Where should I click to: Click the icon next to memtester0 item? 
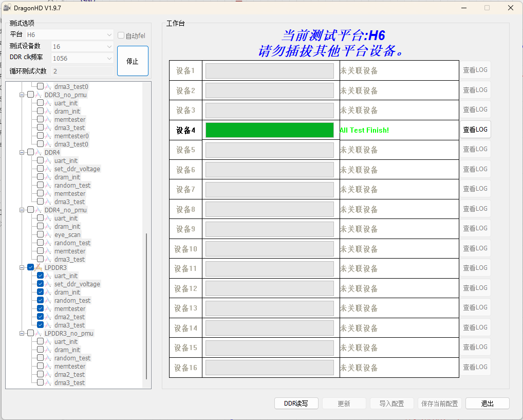click(49, 136)
